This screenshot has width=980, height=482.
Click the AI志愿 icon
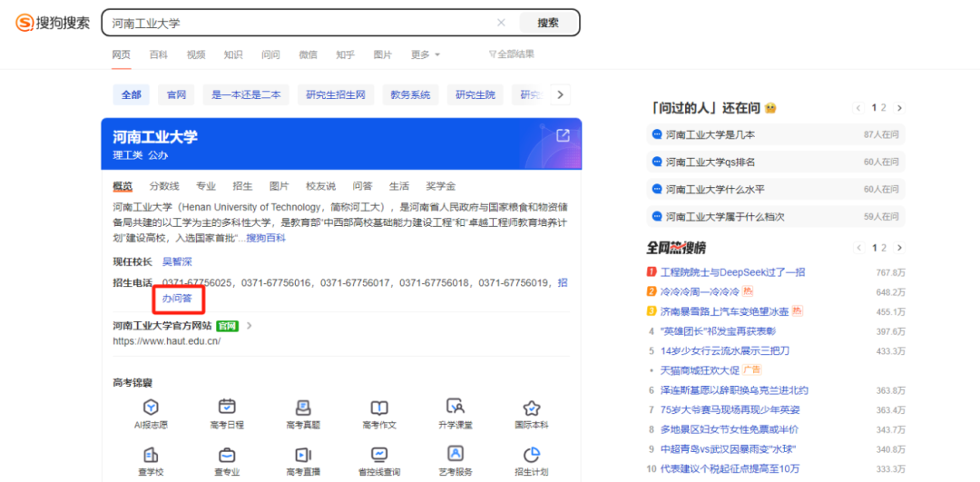pyautogui.click(x=151, y=408)
